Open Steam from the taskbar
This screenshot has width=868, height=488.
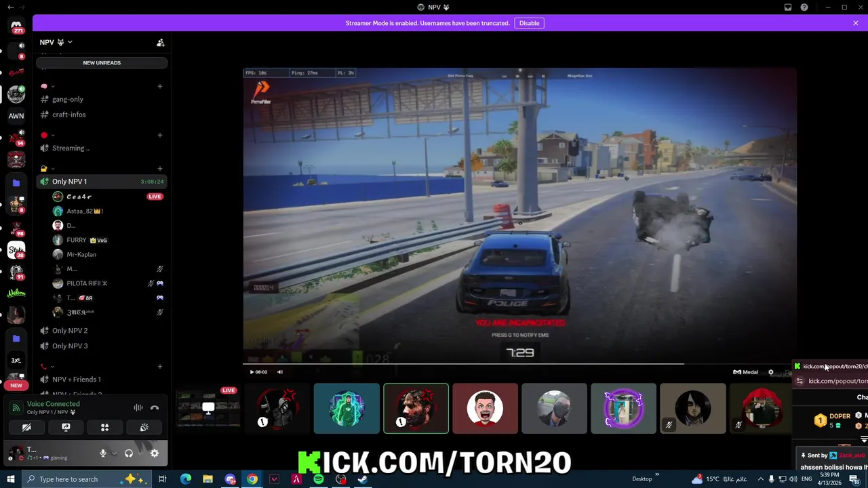(363, 479)
